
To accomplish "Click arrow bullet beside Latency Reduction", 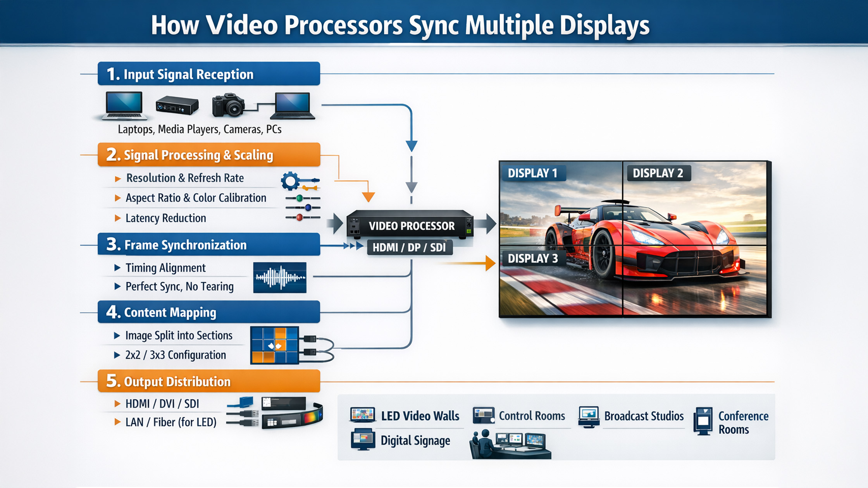I will [x=117, y=218].
